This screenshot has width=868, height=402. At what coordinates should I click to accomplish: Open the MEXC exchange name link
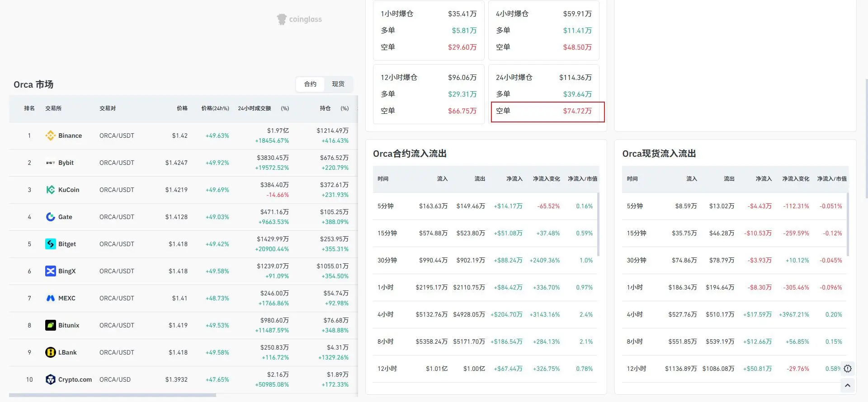point(67,298)
